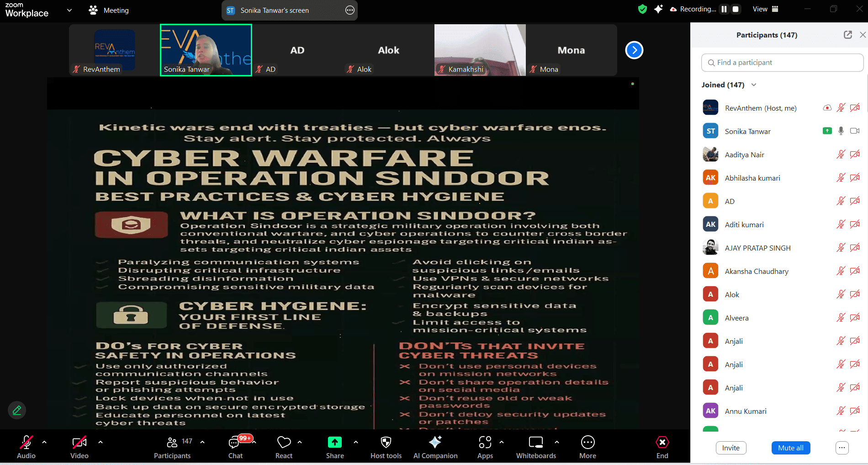Open Host tools shield icon
Screen dimensions: 868x465
point(386,447)
